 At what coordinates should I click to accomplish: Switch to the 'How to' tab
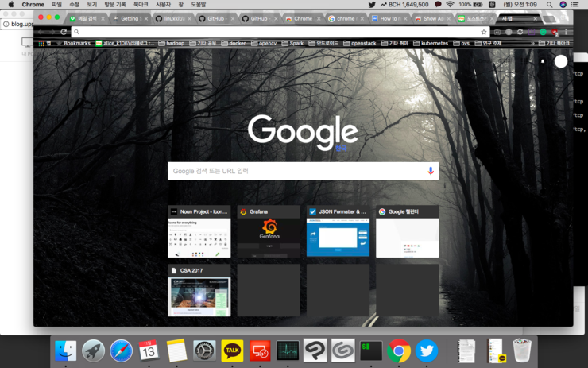389,18
